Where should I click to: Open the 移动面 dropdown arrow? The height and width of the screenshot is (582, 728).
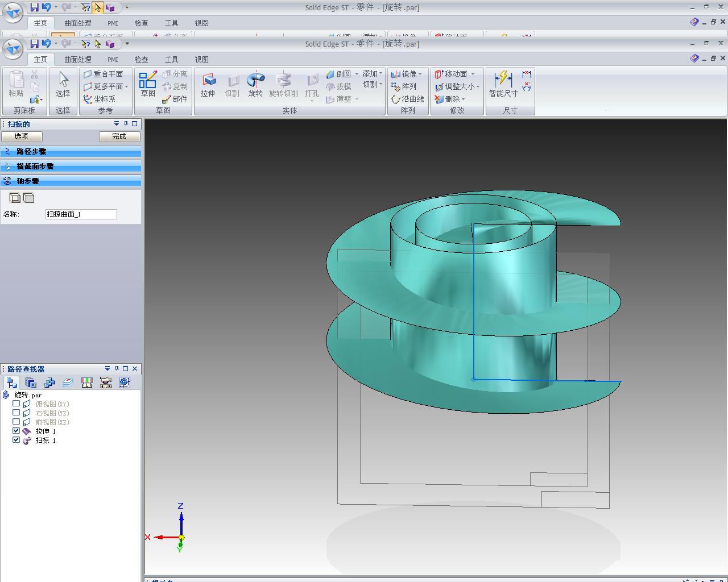click(x=473, y=74)
